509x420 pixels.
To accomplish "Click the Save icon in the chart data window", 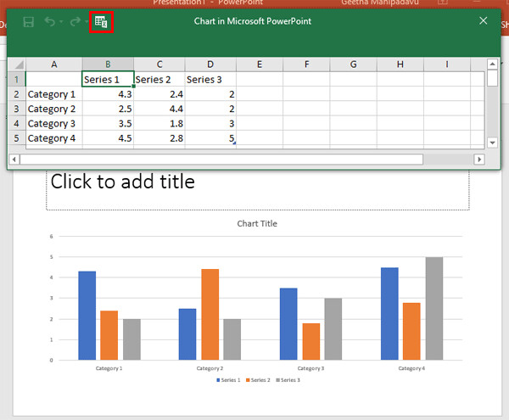I will point(29,21).
